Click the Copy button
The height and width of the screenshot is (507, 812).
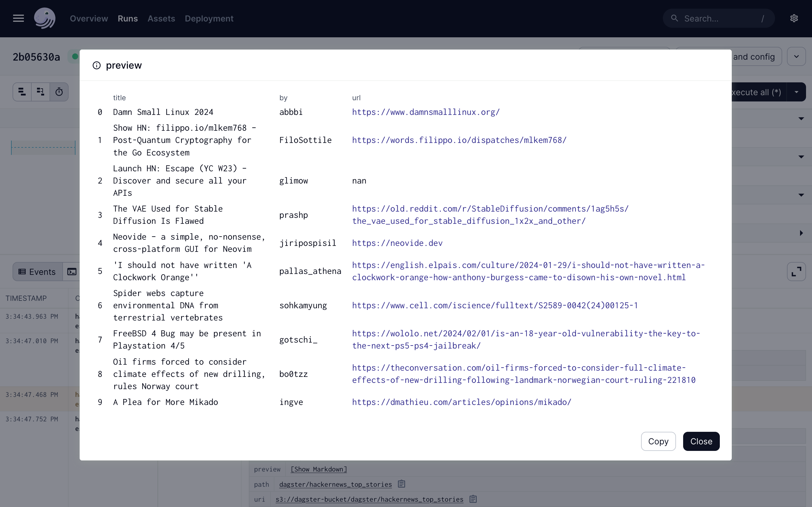coord(658,441)
